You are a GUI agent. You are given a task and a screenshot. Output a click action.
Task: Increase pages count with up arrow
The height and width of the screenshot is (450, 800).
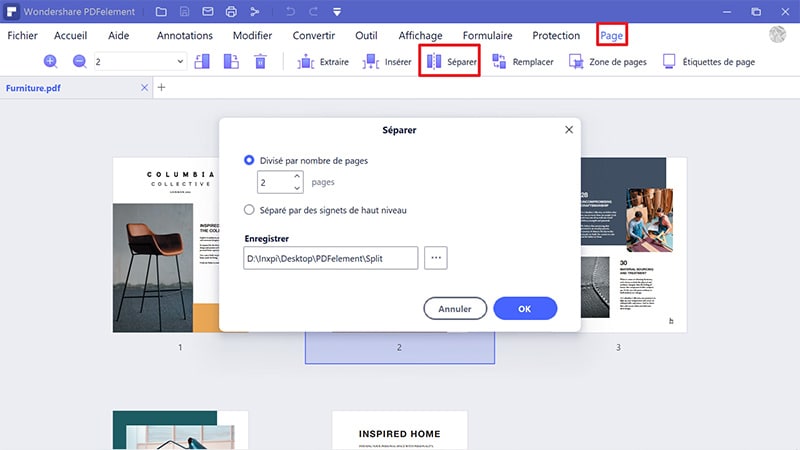point(297,176)
